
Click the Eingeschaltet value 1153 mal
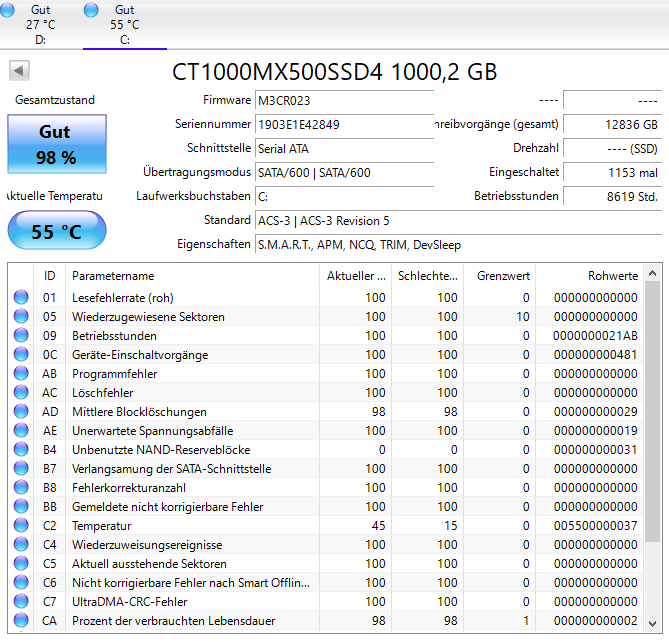[612, 173]
